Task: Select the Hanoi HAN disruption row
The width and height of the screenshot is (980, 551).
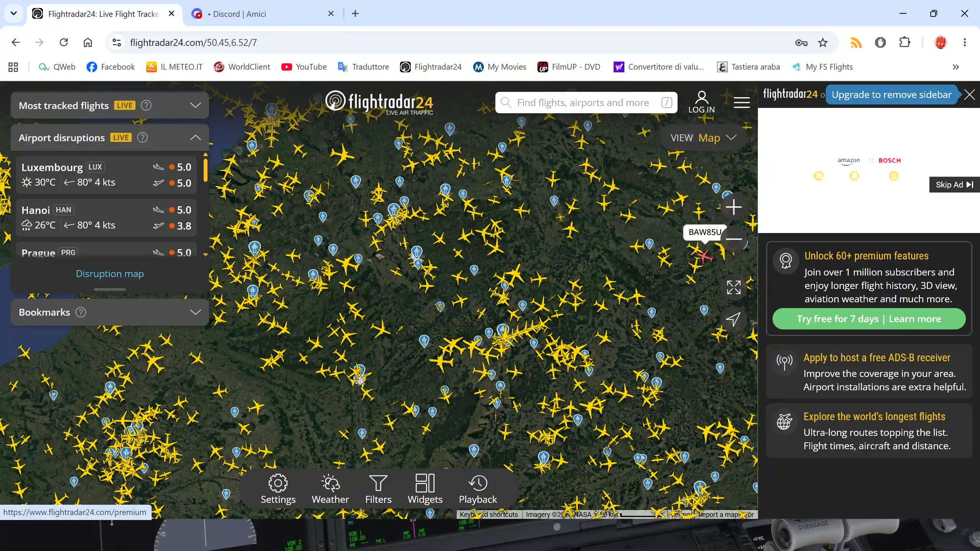Action: (x=106, y=218)
